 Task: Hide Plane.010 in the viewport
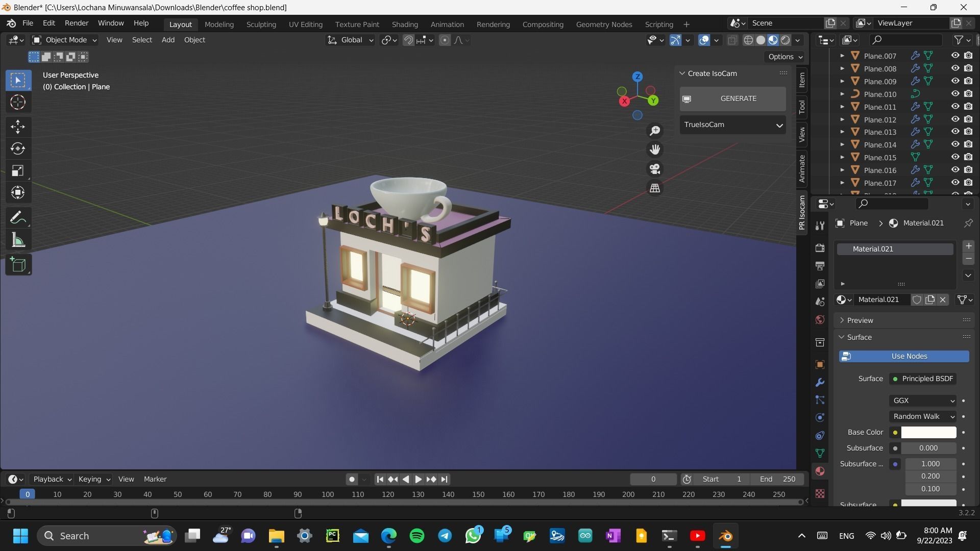[x=955, y=94]
